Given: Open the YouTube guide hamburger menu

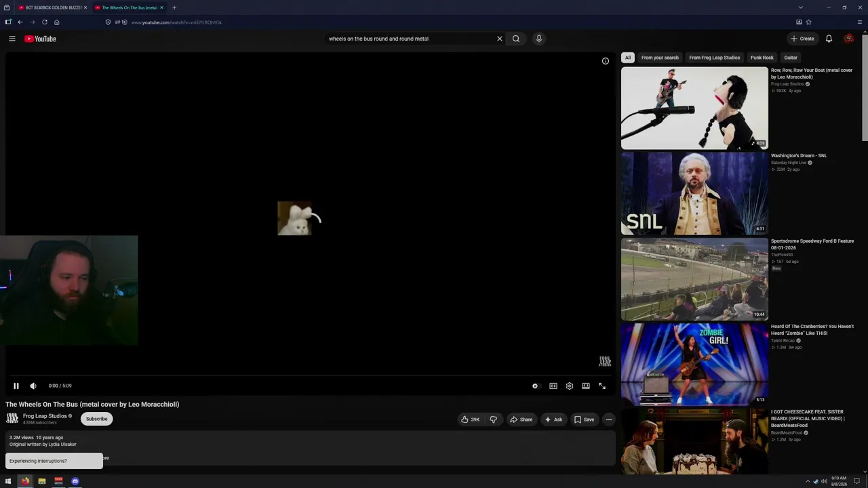Looking at the screenshot, I should 12,39.
